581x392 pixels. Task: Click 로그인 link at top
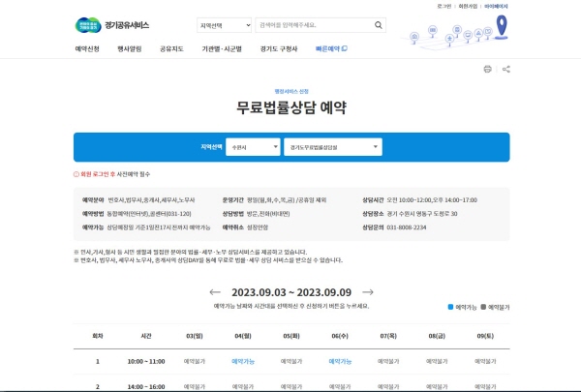(443, 6)
